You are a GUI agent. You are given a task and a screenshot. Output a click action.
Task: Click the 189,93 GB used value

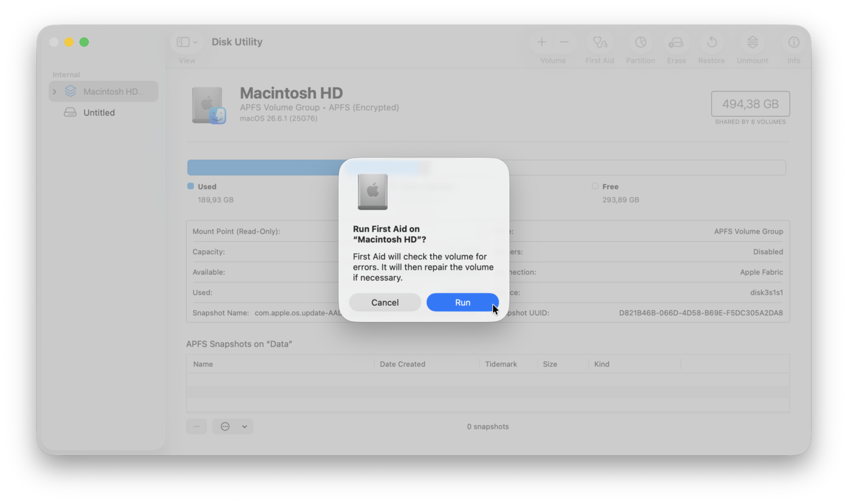point(215,200)
